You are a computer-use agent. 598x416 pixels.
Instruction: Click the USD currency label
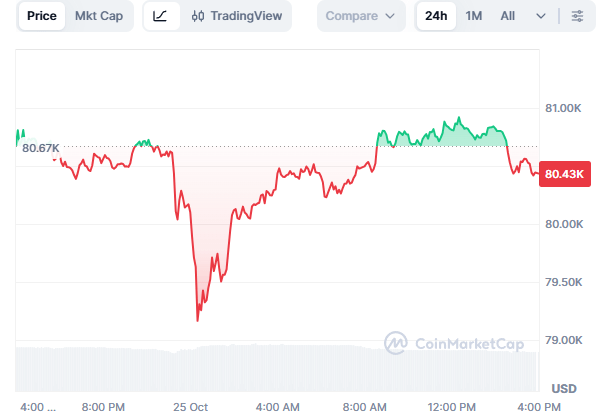click(x=564, y=389)
